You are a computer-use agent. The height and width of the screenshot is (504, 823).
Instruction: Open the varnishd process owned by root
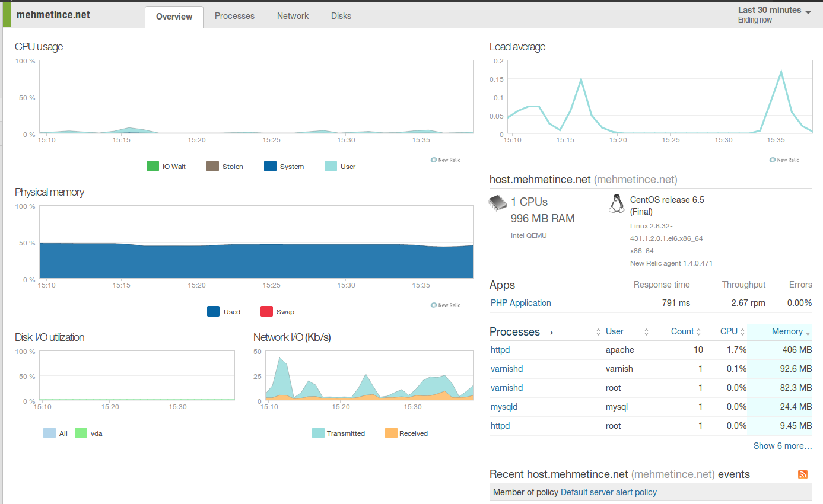pyautogui.click(x=507, y=388)
